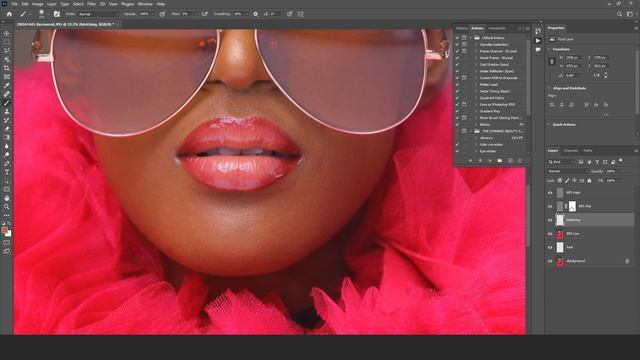640x360 pixels.
Task: Open the Image menu
Action: tap(38, 4)
